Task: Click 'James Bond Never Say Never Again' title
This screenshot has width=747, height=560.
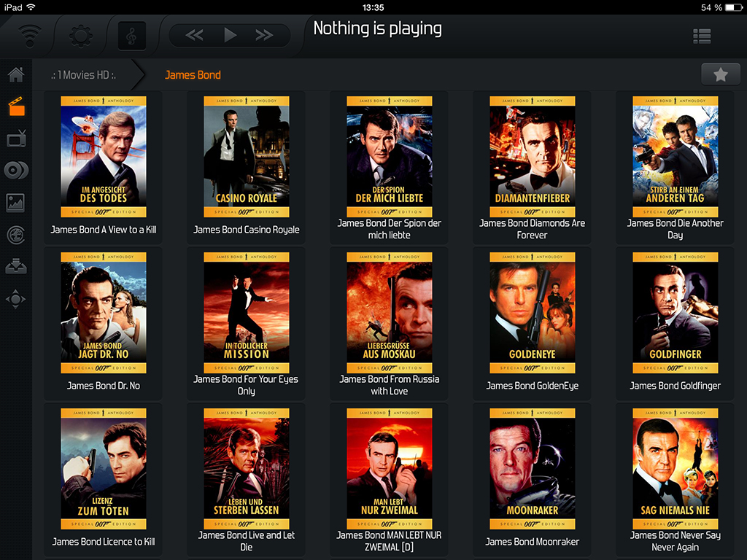Action: click(675, 542)
